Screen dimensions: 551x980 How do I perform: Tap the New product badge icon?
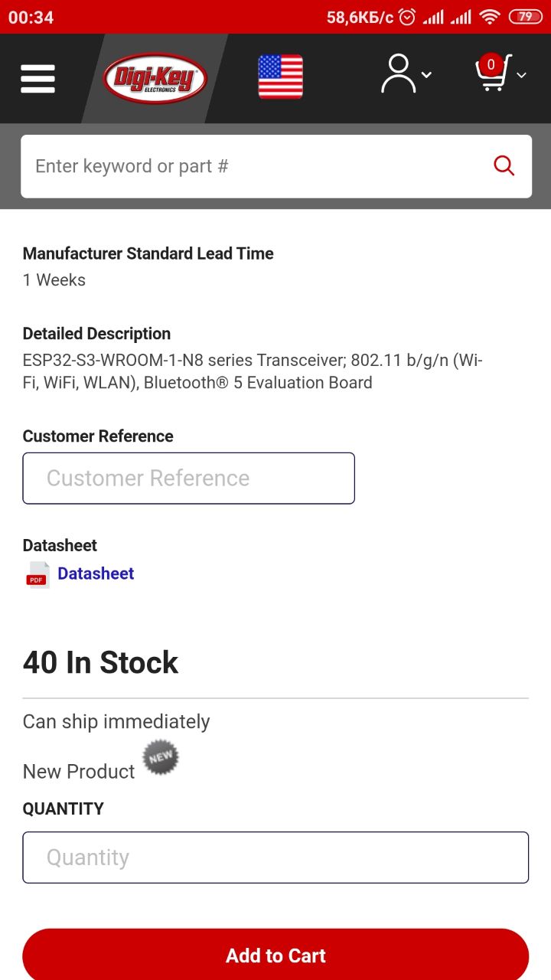coord(161,758)
